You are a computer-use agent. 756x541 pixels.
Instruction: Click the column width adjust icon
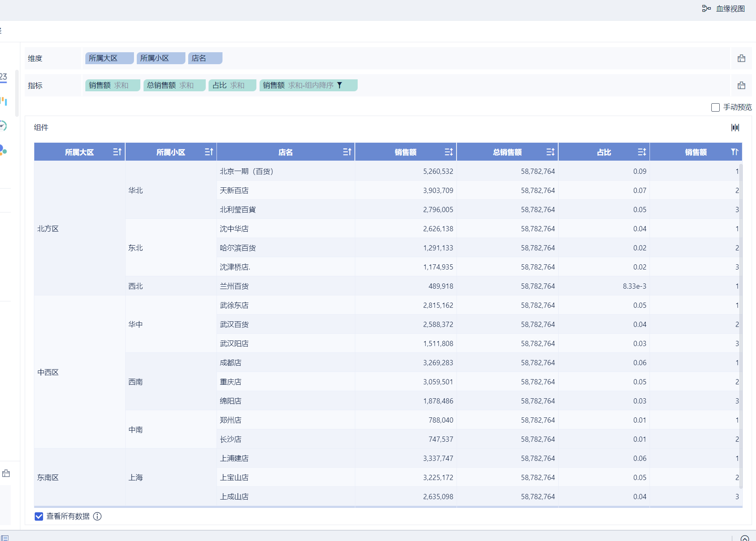pyautogui.click(x=735, y=128)
